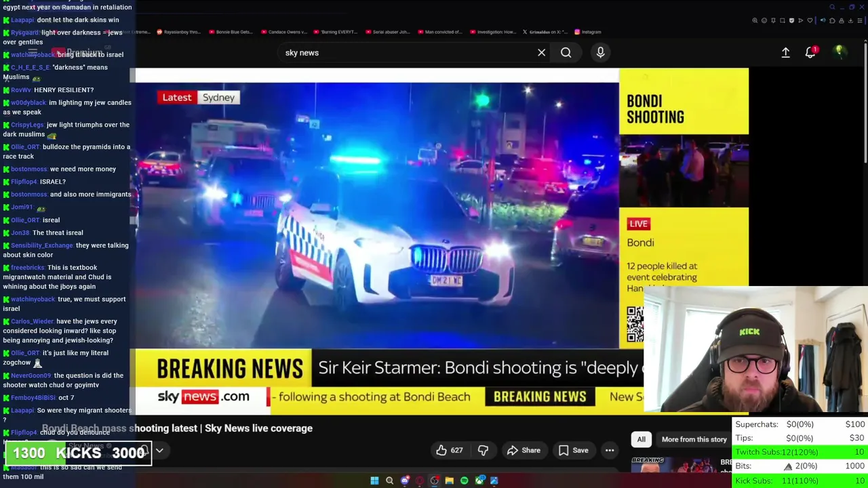This screenshot has width=868, height=488.
Task: Select 'More from this story' chip
Action: click(694, 439)
